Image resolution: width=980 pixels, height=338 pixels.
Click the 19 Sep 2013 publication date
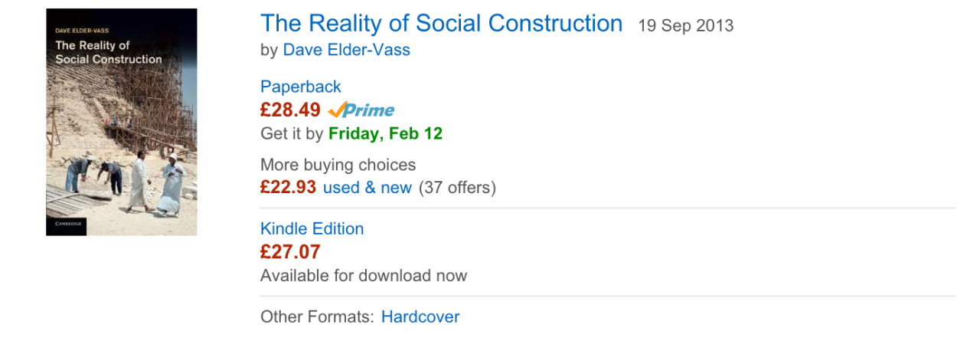coord(685,26)
